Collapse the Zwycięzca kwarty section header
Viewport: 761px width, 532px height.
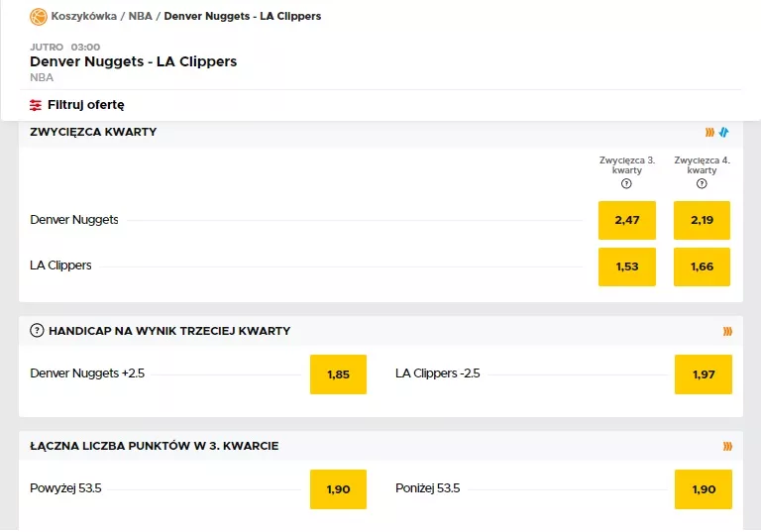coord(94,132)
